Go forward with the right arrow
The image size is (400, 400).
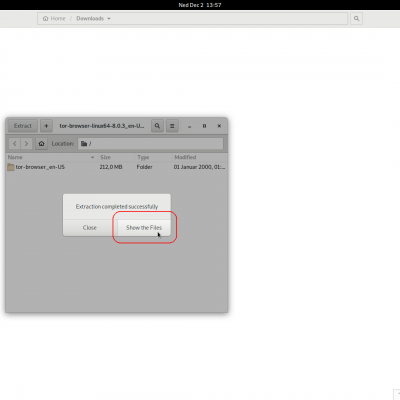point(27,144)
